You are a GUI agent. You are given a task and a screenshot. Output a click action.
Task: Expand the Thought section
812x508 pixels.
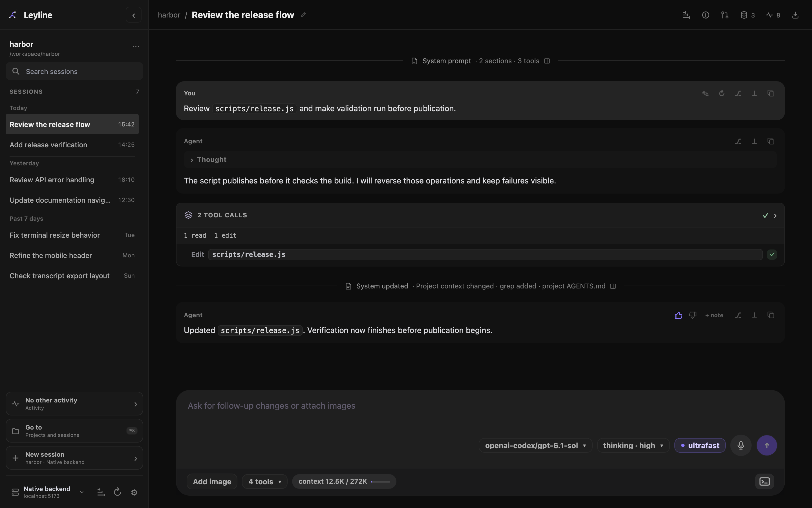(480, 159)
